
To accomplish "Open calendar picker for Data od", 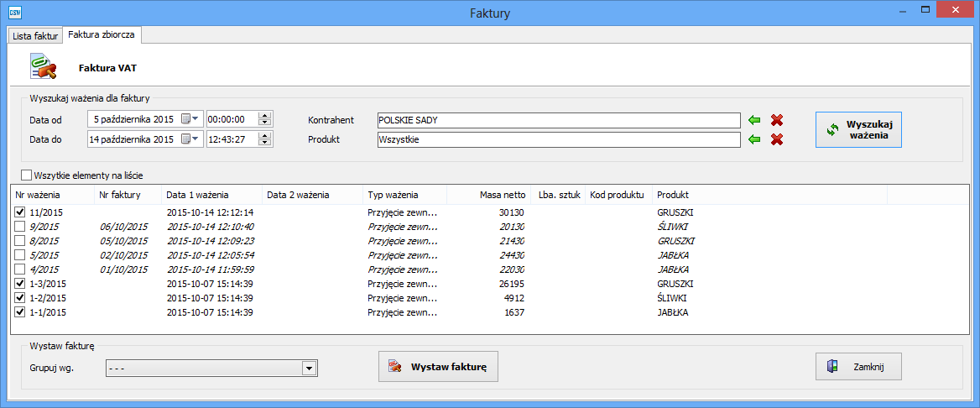I will click(x=190, y=120).
